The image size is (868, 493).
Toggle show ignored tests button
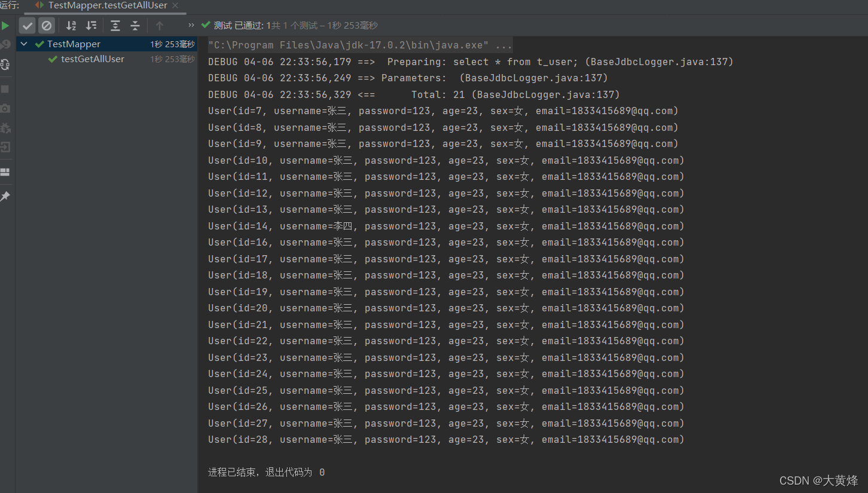[x=47, y=26]
